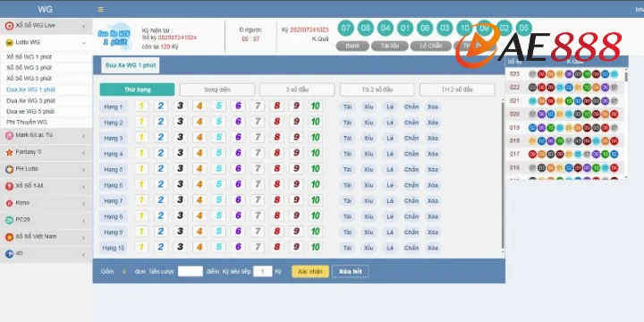Image resolution: width=644 pixels, height=322 pixels.
Task: Click the Fantasy 5 star icon
Action: (x=9, y=152)
